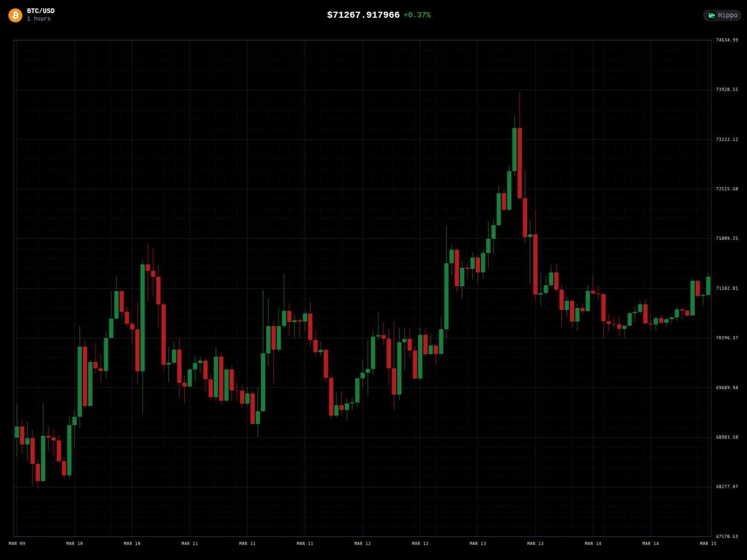
Task: Click the $71267.917966 current price
Action: coord(363,15)
